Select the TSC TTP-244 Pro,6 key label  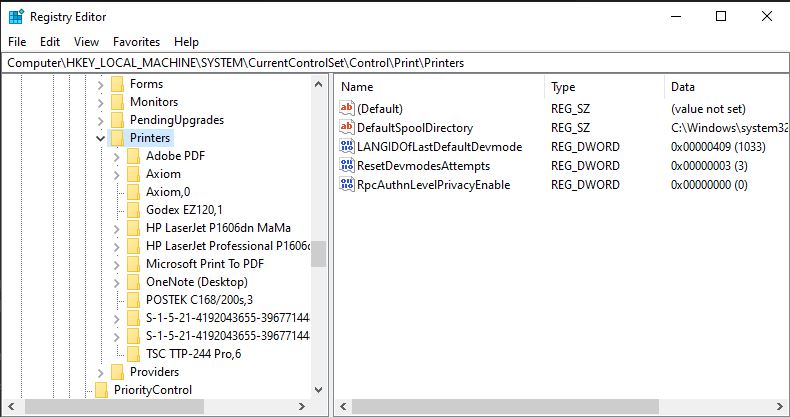tap(193, 354)
